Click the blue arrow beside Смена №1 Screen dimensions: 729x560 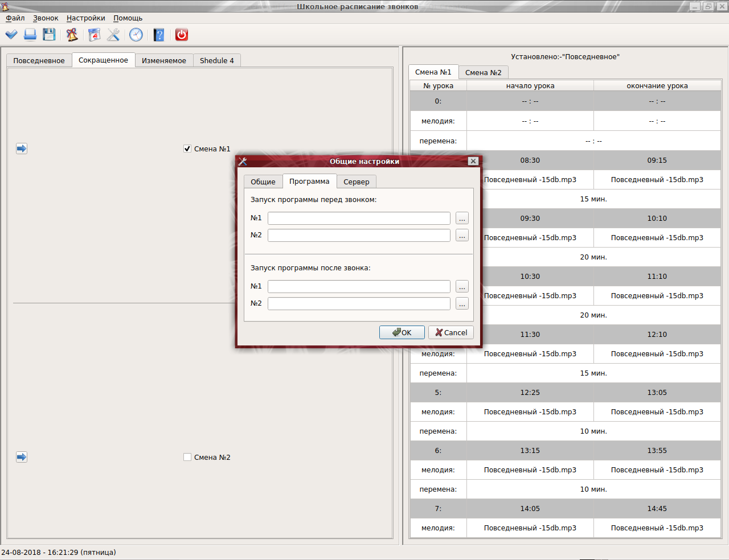(22, 149)
